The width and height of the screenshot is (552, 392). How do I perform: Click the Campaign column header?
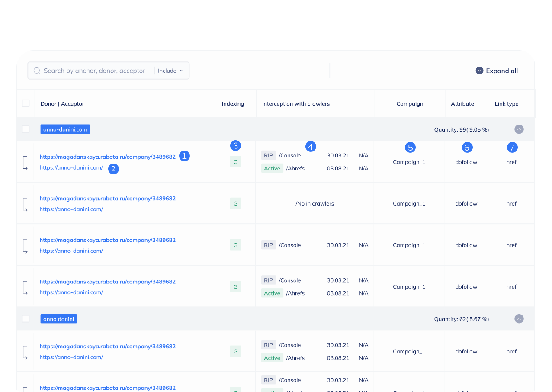coord(410,104)
